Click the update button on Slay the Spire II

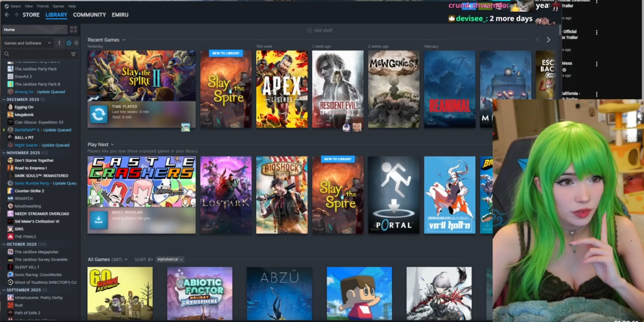99,114
